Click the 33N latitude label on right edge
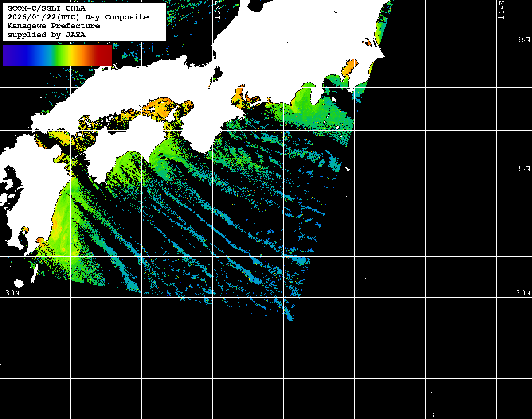Screen dimensions: 532x419 click(x=523, y=169)
